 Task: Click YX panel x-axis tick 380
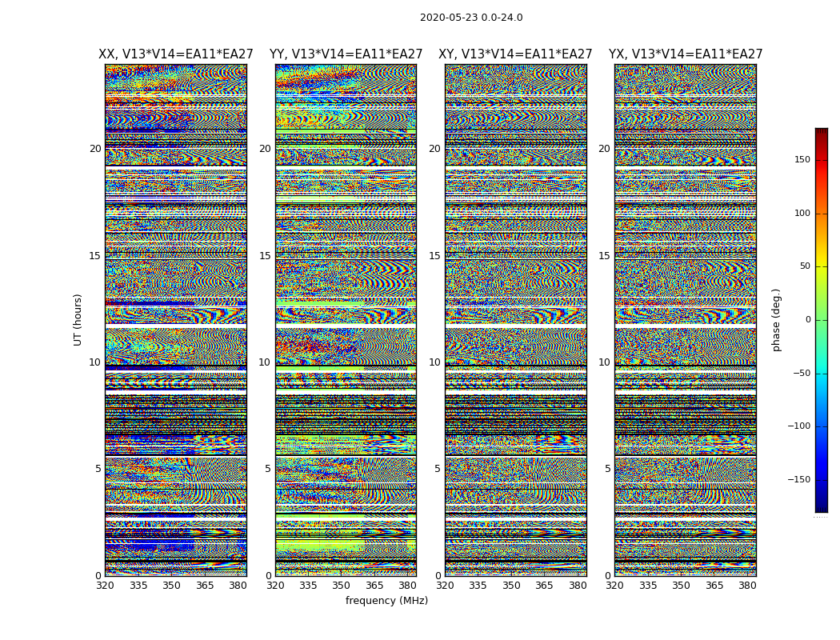pos(747,586)
